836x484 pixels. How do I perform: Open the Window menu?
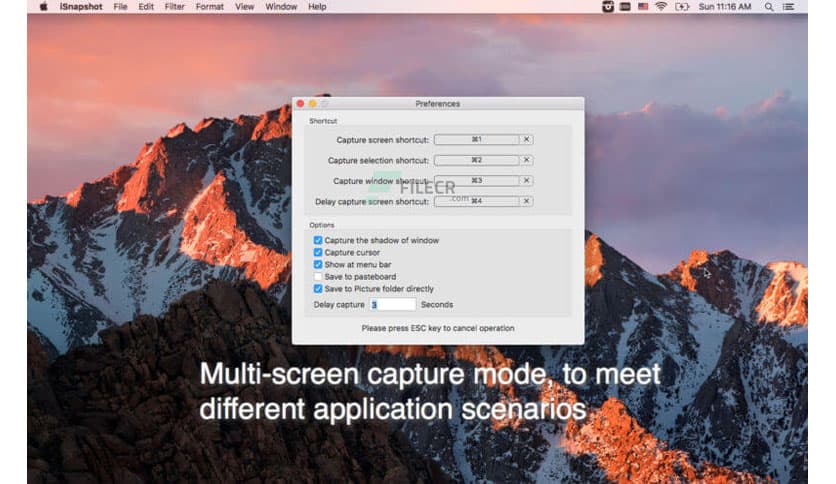pos(281,7)
